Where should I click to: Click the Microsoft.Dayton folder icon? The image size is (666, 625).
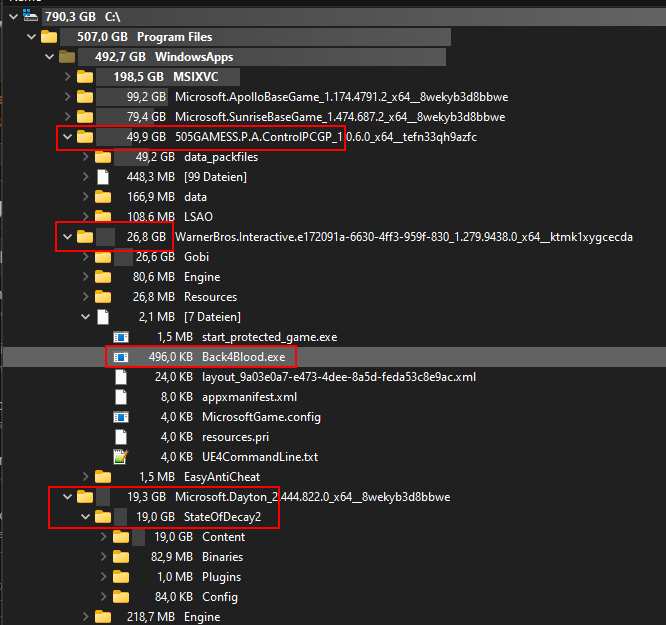(x=85, y=497)
